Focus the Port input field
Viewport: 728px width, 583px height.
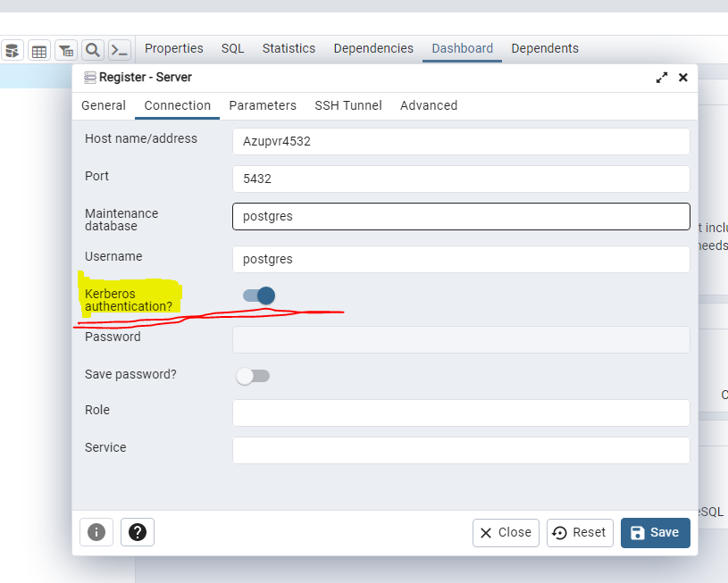click(461, 179)
